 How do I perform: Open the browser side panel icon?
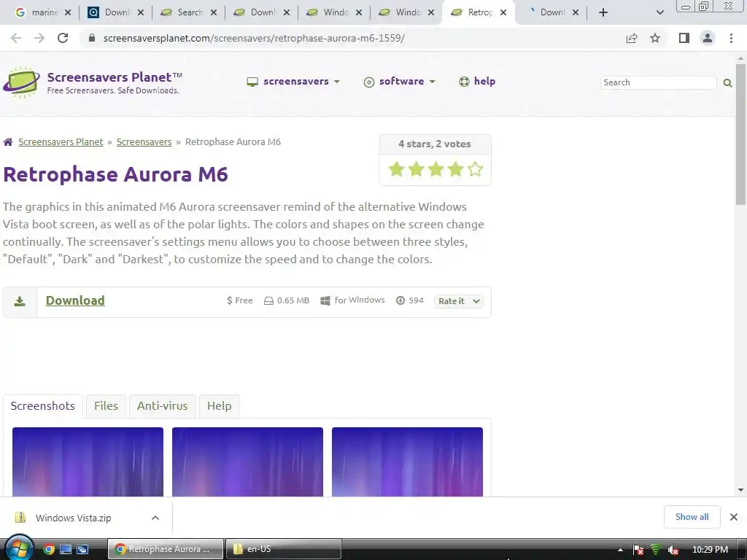[x=684, y=38]
